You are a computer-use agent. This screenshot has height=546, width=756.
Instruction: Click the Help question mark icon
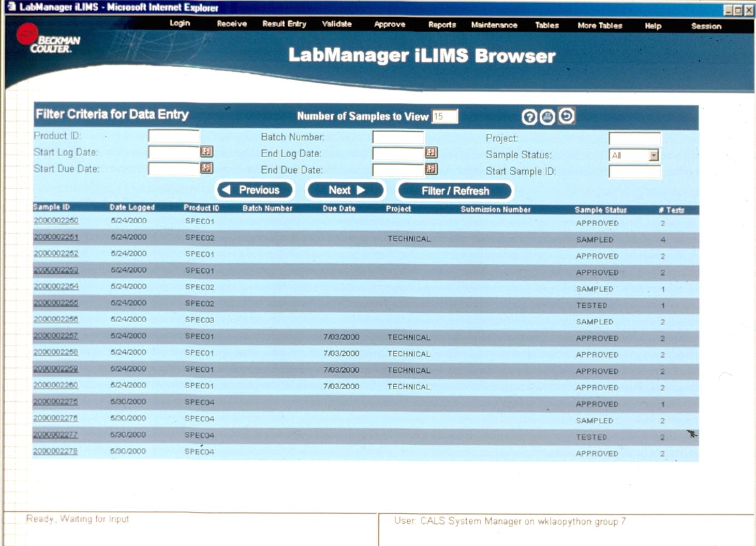click(x=529, y=117)
